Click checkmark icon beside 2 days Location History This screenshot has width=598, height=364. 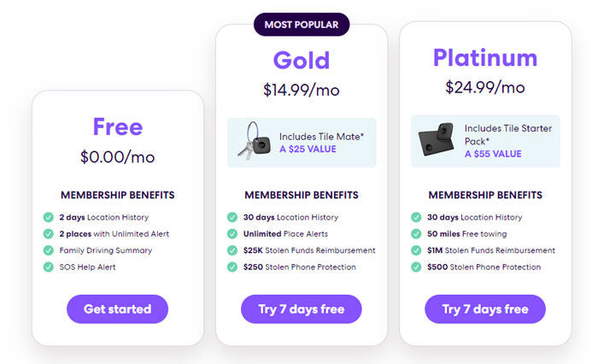tap(49, 217)
